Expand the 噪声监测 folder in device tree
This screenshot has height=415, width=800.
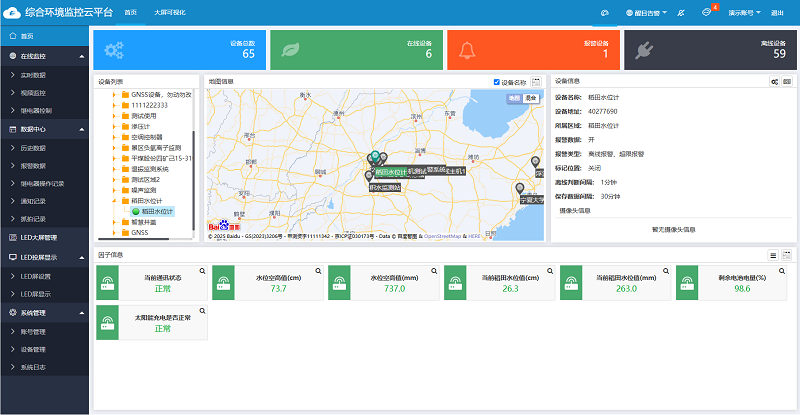[x=114, y=190]
